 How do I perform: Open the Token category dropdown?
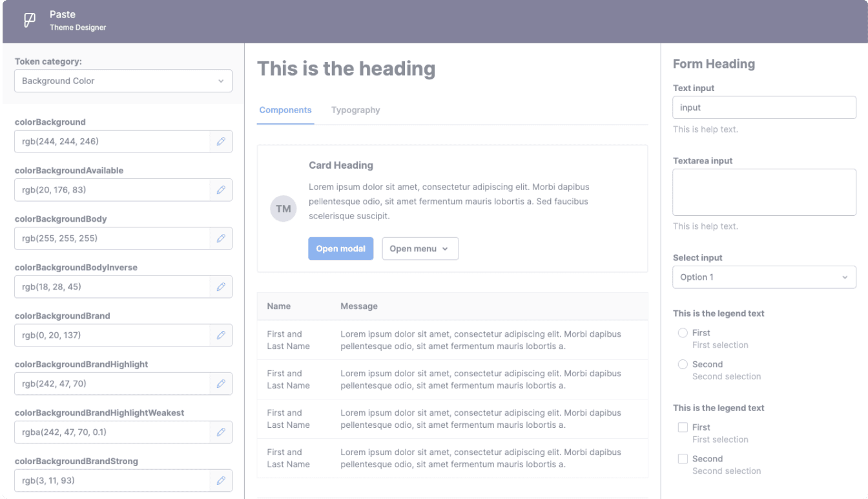123,81
